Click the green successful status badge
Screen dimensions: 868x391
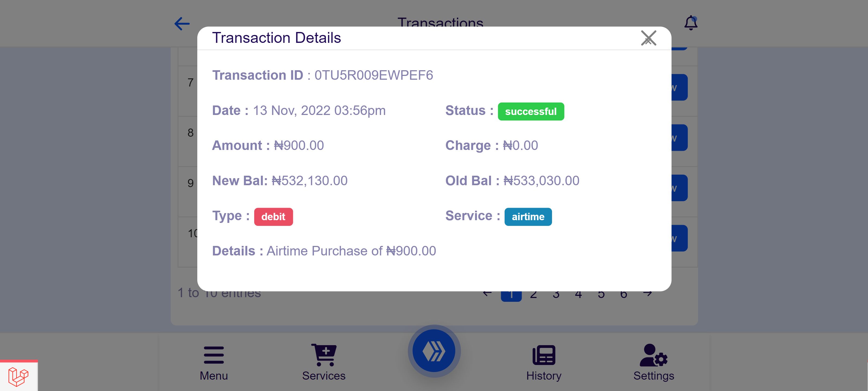click(x=531, y=111)
